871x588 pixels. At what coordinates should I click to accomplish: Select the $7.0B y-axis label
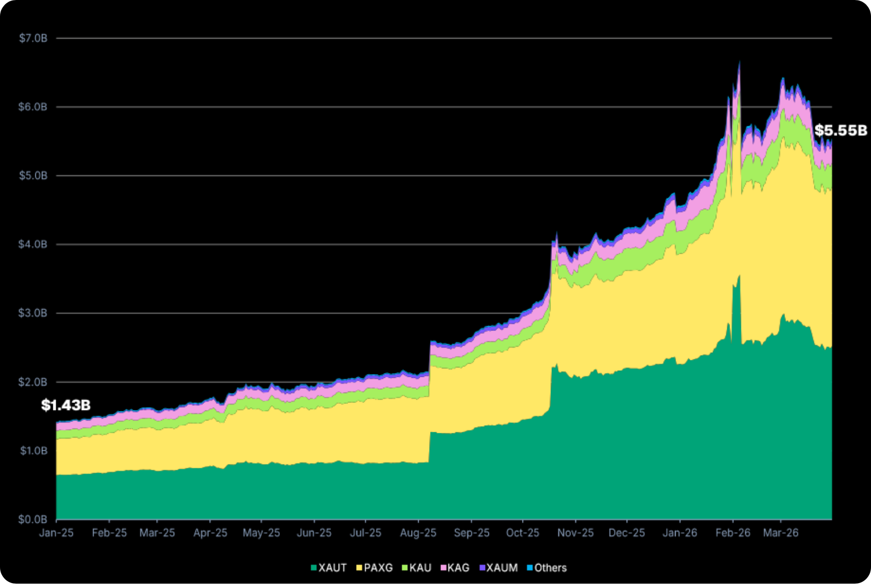pyautogui.click(x=33, y=38)
